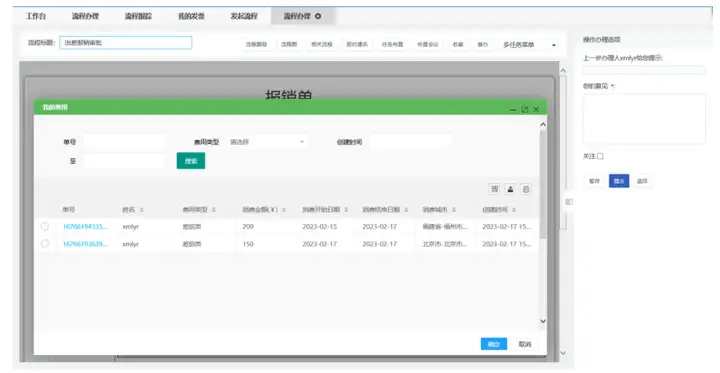Select the radio for the 200 amount row
This screenshot has width=720, height=373.
45,226
